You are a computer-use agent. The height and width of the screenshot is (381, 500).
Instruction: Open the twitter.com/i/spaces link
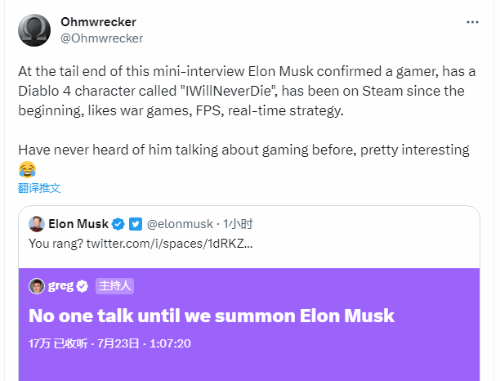coord(169,244)
